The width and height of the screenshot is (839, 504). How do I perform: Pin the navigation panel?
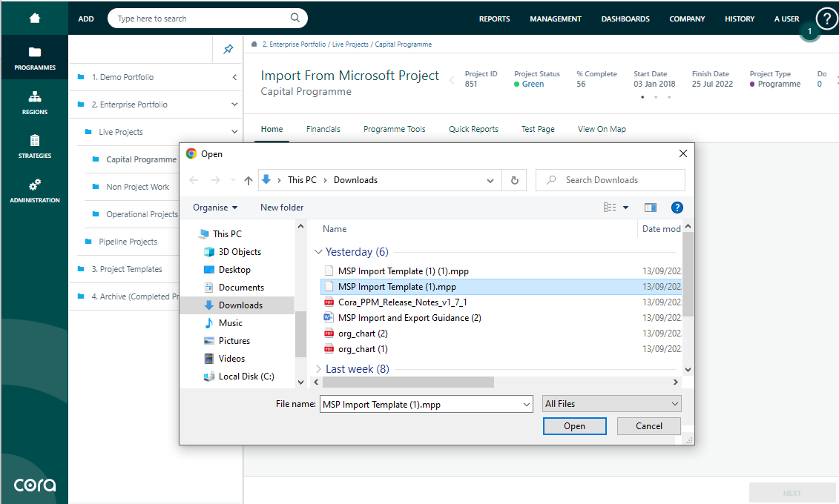(228, 49)
